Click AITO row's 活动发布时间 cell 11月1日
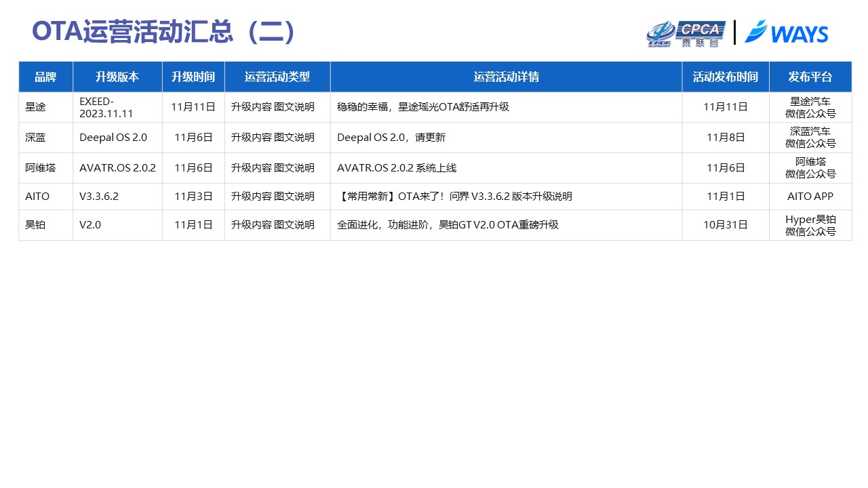The width and height of the screenshot is (868, 488). 726,197
